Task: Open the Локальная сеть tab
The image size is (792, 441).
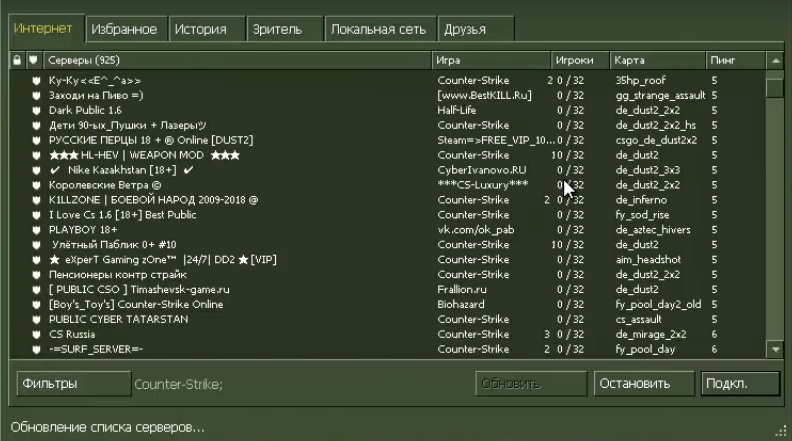Action: coord(378,29)
